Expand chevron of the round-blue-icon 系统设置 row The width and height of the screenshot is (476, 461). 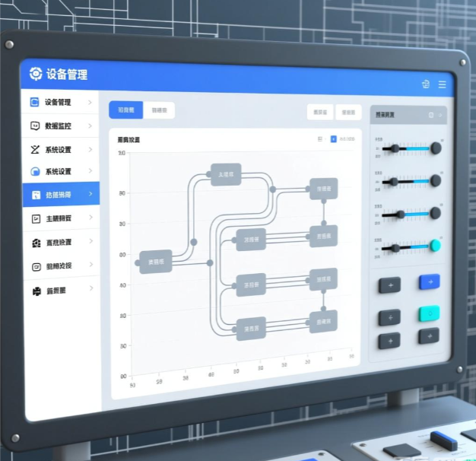(90, 170)
